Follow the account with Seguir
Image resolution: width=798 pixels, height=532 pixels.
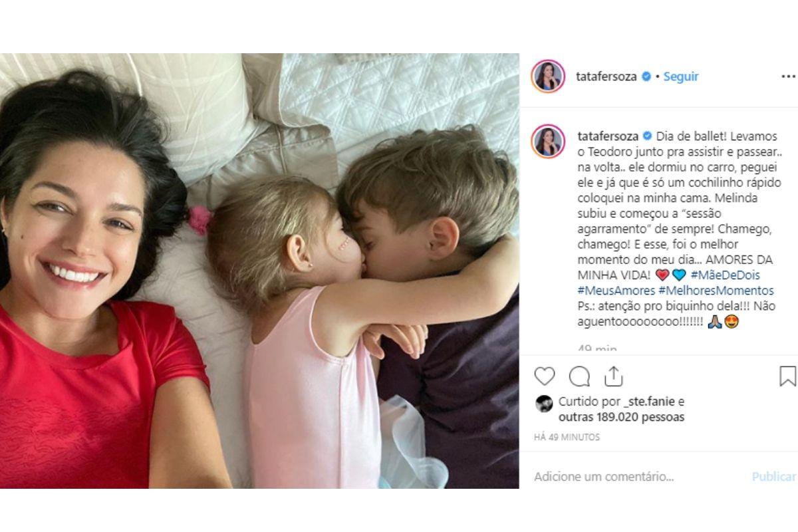[681, 76]
